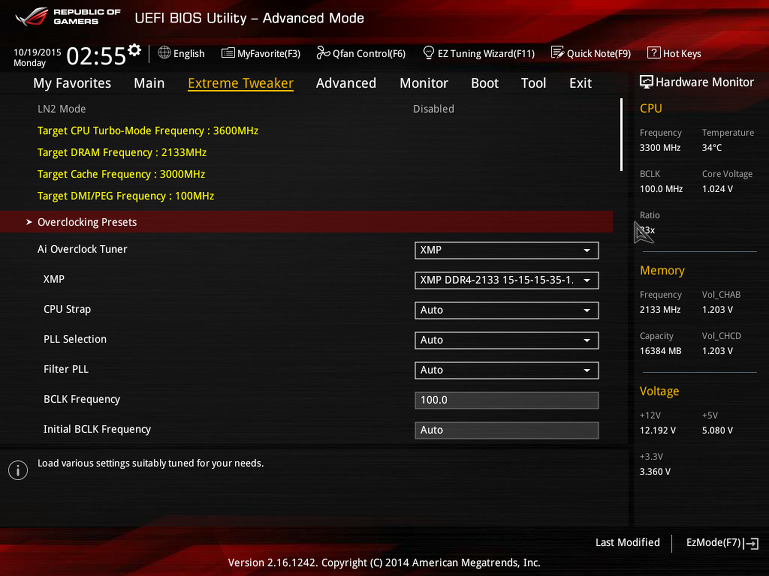This screenshot has width=769, height=576.
Task: Select the Ai Overclock Tuner label
Action: 82,249
